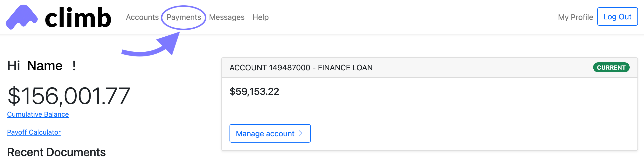
Task: Click the green CURRENT status badge
Action: 611,68
